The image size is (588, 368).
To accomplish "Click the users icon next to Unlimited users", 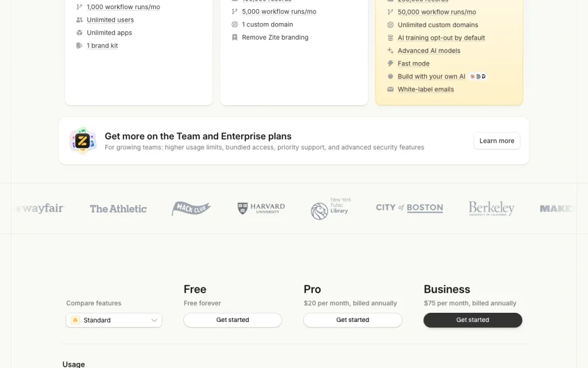I will (79, 20).
